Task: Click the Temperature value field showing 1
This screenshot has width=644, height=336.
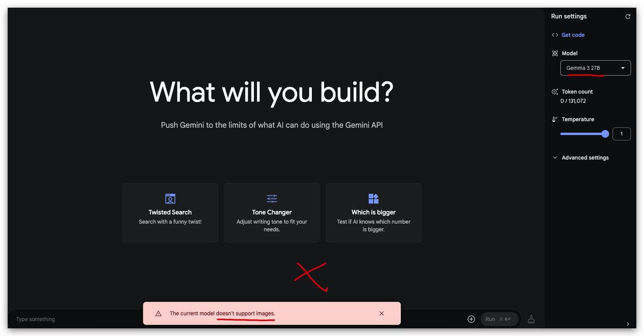Action: pos(621,134)
